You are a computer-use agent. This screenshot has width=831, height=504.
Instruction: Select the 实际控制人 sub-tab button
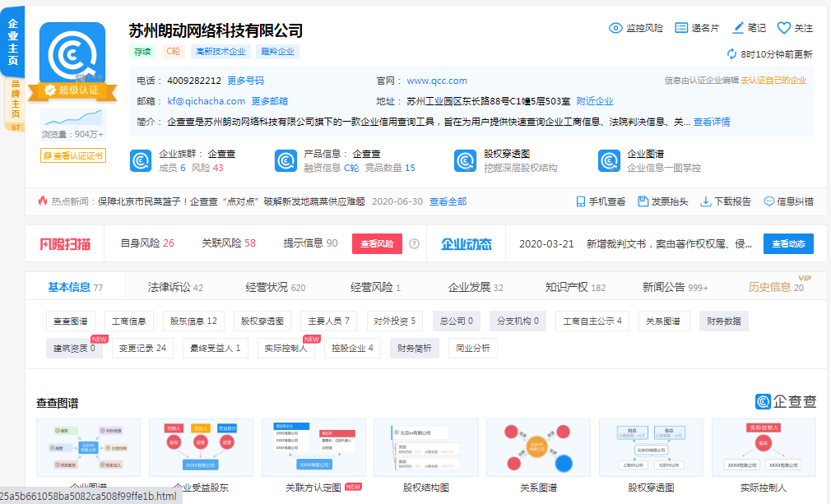click(x=286, y=349)
